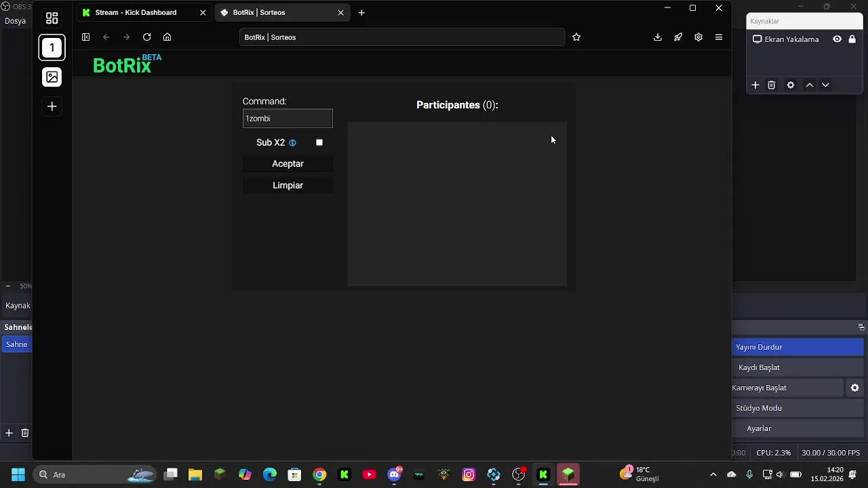Click the Sub X2 info icon

(x=292, y=143)
